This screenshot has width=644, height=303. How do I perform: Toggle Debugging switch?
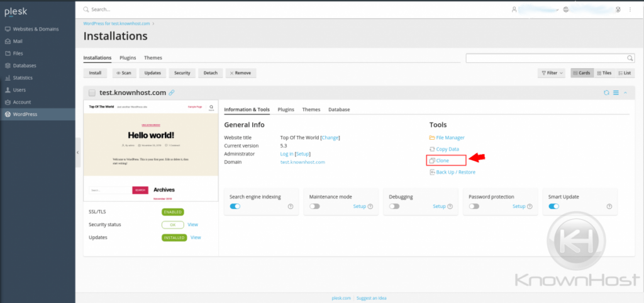(x=394, y=207)
